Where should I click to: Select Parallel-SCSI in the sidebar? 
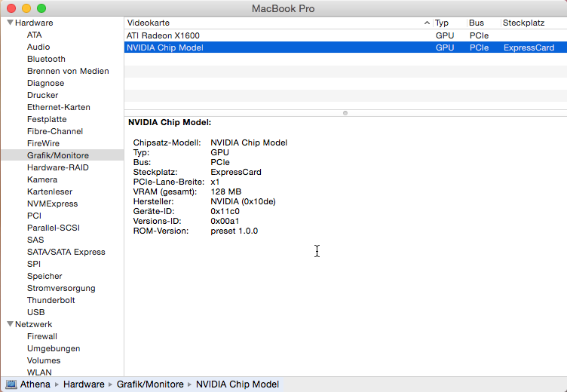(x=54, y=228)
